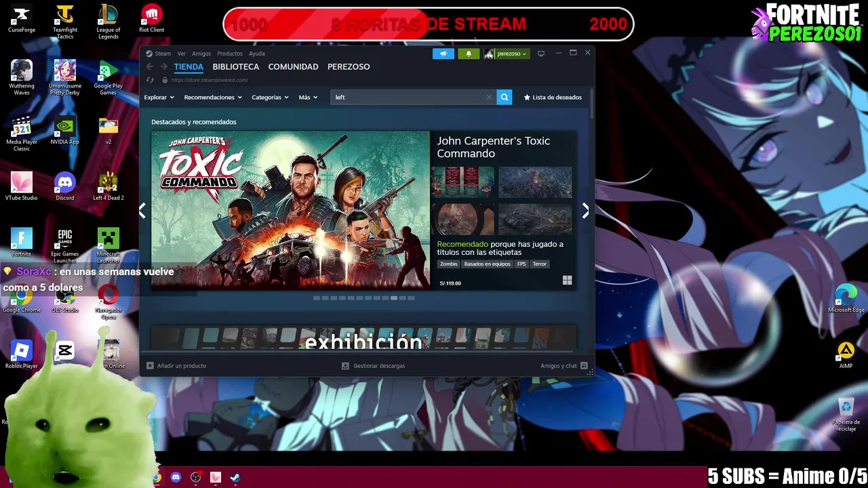868x488 pixels.
Task: Click the magnifier search button
Action: [x=505, y=97]
